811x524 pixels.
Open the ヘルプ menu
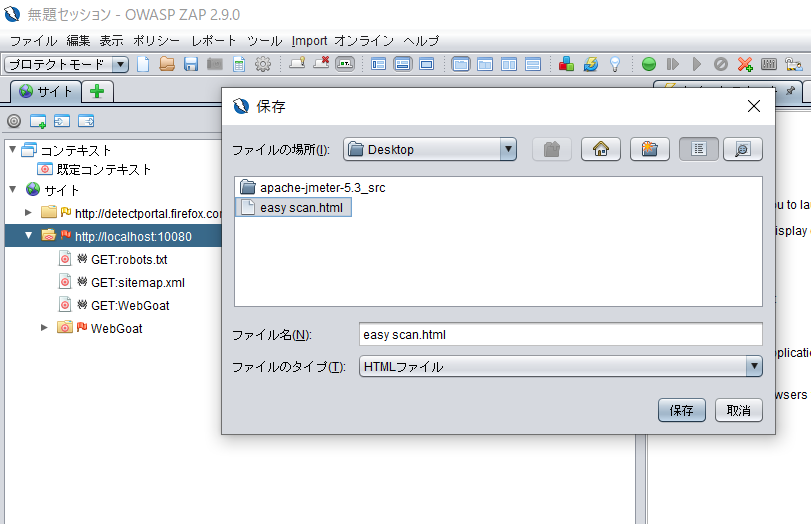421,41
